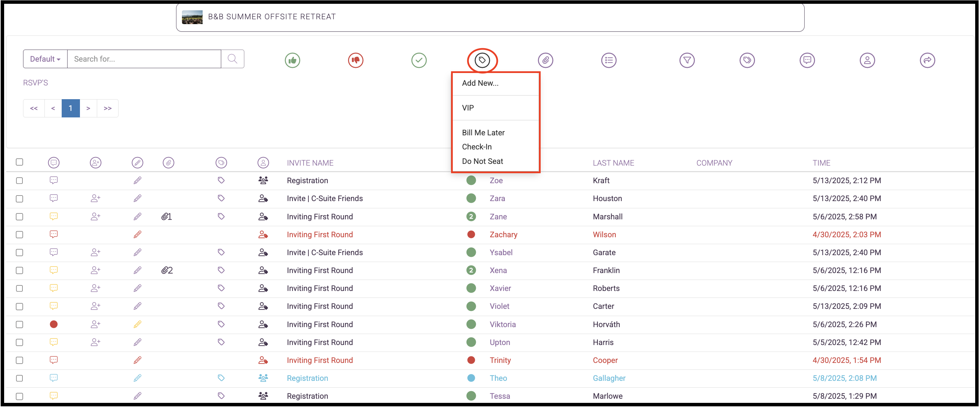This screenshot has width=980, height=407.
Task: Select the checkbox for Zachary Wilson
Action: [x=19, y=234]
